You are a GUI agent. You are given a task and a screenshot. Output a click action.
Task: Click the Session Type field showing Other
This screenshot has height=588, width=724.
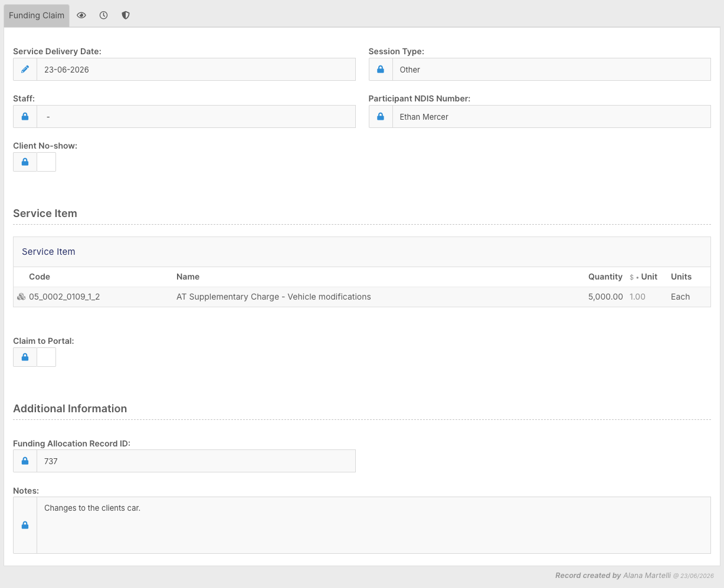click(552, 70)
